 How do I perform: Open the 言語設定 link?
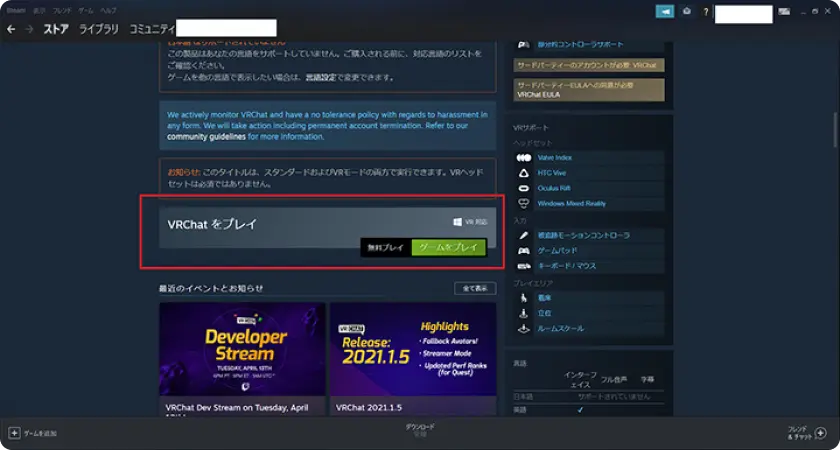(x=321, y=78)
